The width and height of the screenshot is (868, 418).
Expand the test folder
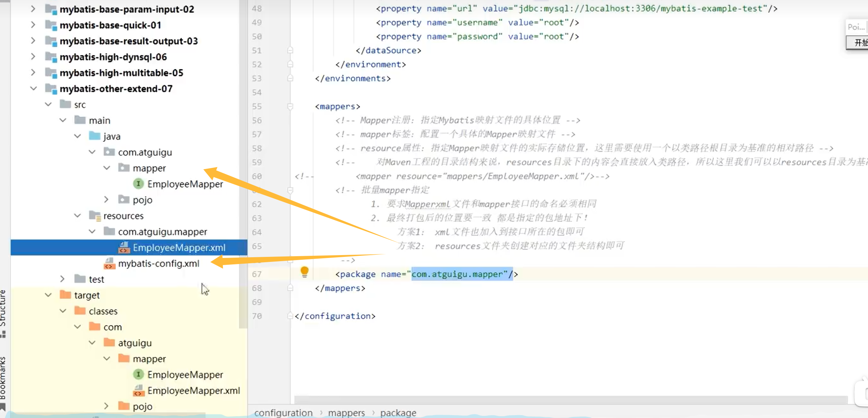pos(62,279)
